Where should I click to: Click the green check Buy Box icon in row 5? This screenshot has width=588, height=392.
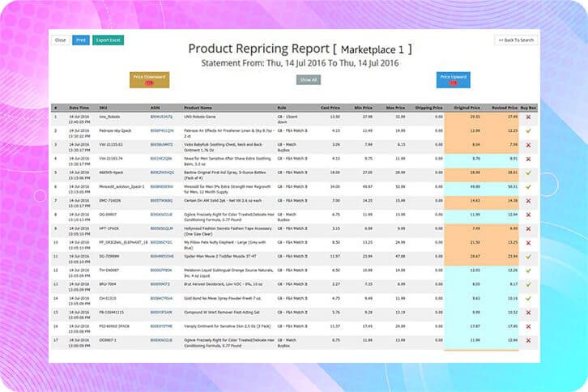coord(528,173)
